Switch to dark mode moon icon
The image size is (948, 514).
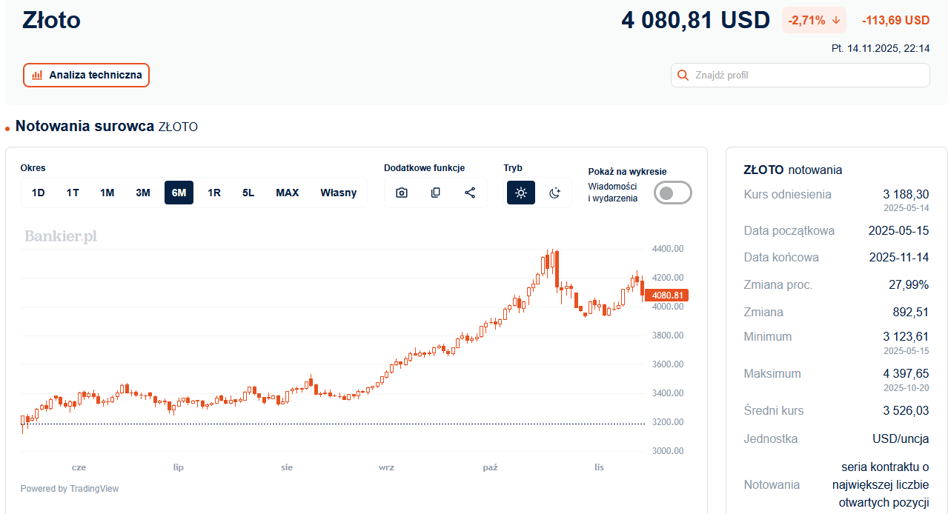(555, 193)
